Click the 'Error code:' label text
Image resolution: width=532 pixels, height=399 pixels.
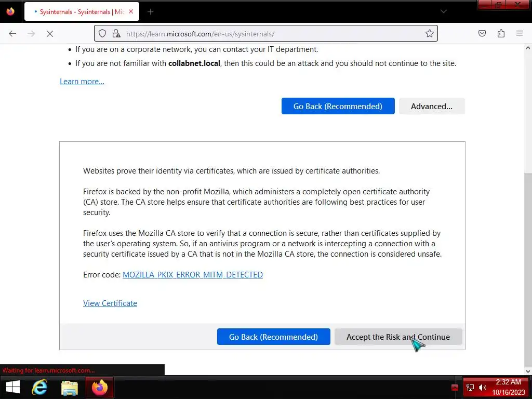pyautogui.click(x=102, y=274)
